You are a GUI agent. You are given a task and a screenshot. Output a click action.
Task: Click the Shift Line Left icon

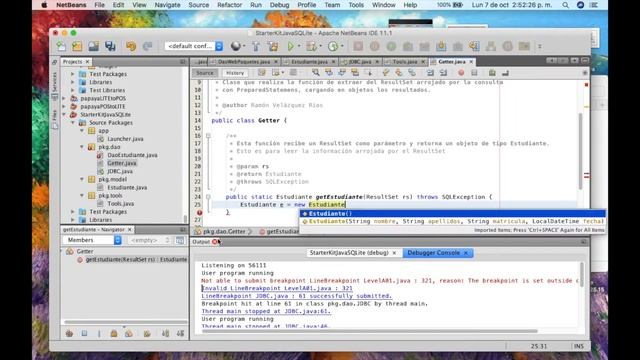(x=430, y=73)
